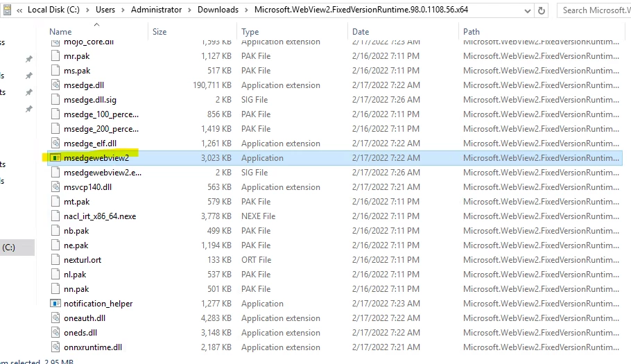The height and width of the screenshot is (364, 631).
Task: Click the msedge.dll.sig file icon
Action: [x=55, y=99]
